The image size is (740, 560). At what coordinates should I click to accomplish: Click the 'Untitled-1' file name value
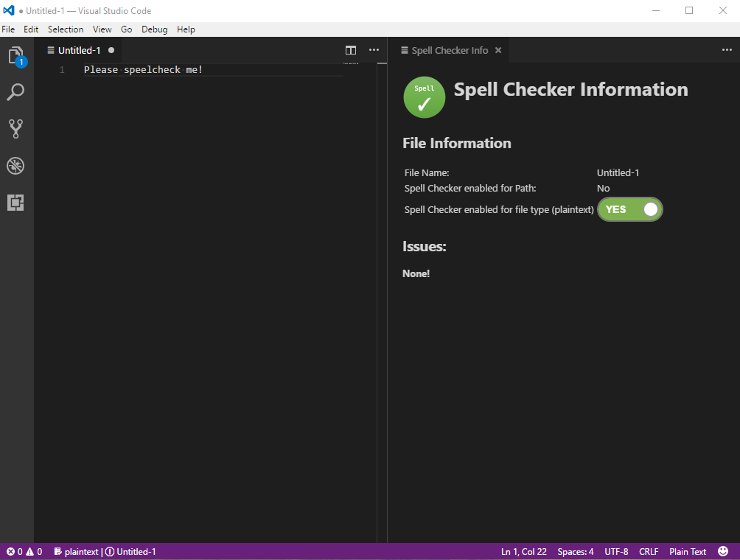(x=618, y=172)
